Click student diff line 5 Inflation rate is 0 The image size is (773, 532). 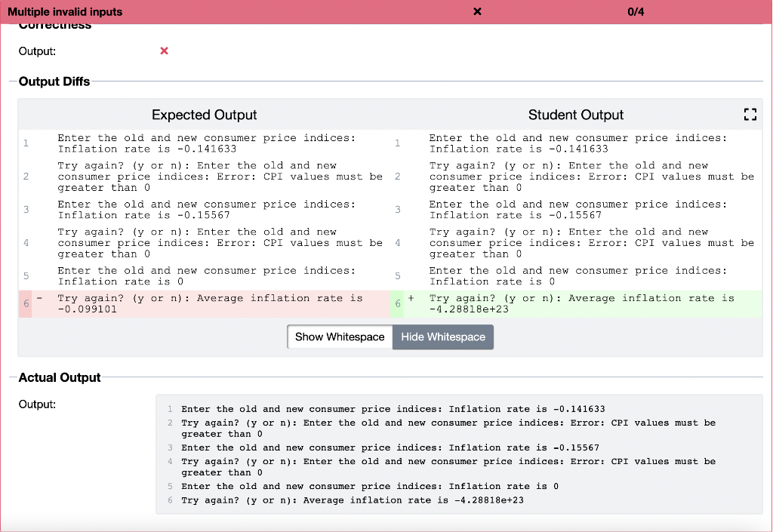point(577,276)
